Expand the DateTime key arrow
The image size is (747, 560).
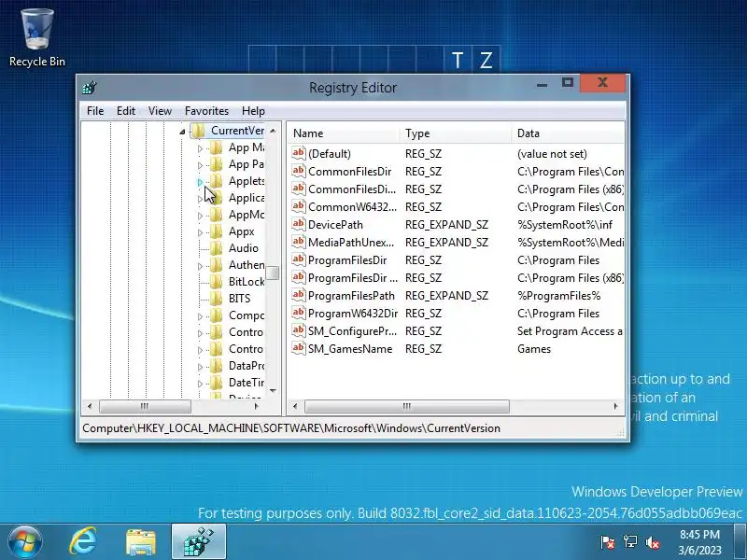(x=200, y=384)
